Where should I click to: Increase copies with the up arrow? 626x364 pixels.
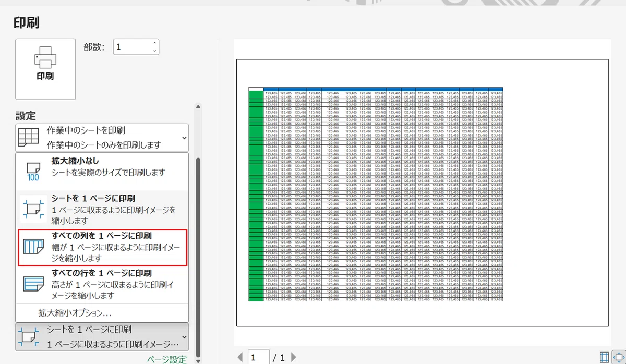pos(154,43)
